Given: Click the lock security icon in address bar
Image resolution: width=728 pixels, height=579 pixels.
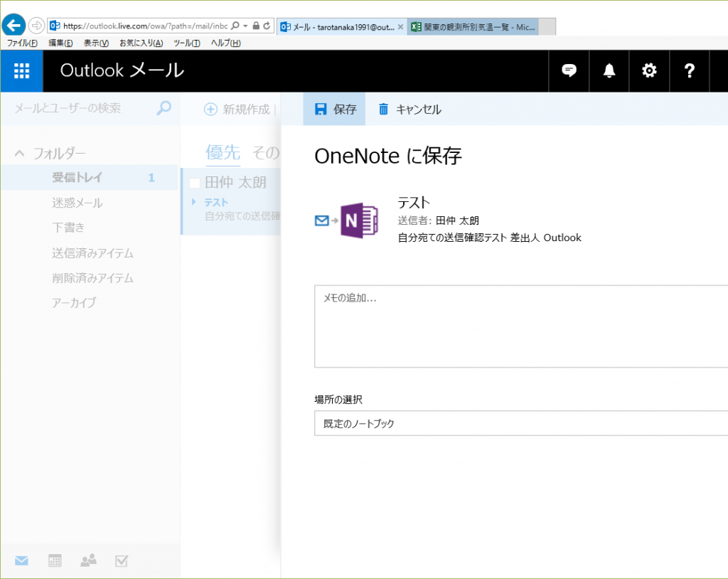Looking at the screenshot, I should pyautogui.click(x=256, y=26).
